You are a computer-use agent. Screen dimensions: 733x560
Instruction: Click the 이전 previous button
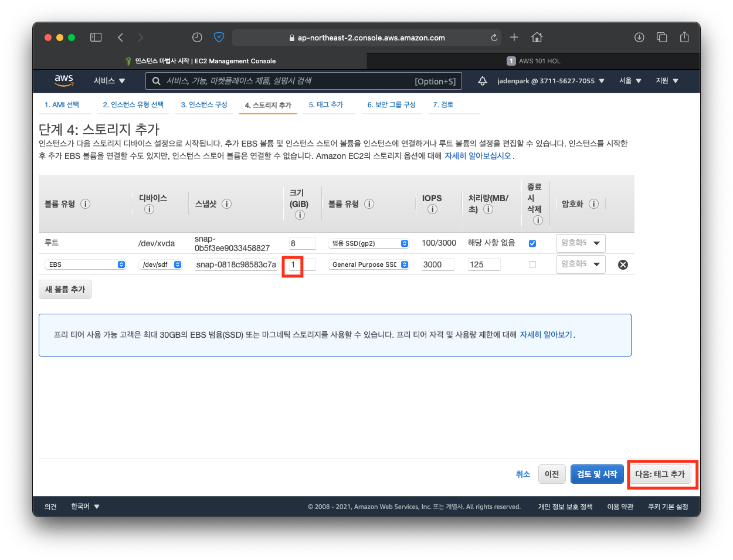[552, 474]
